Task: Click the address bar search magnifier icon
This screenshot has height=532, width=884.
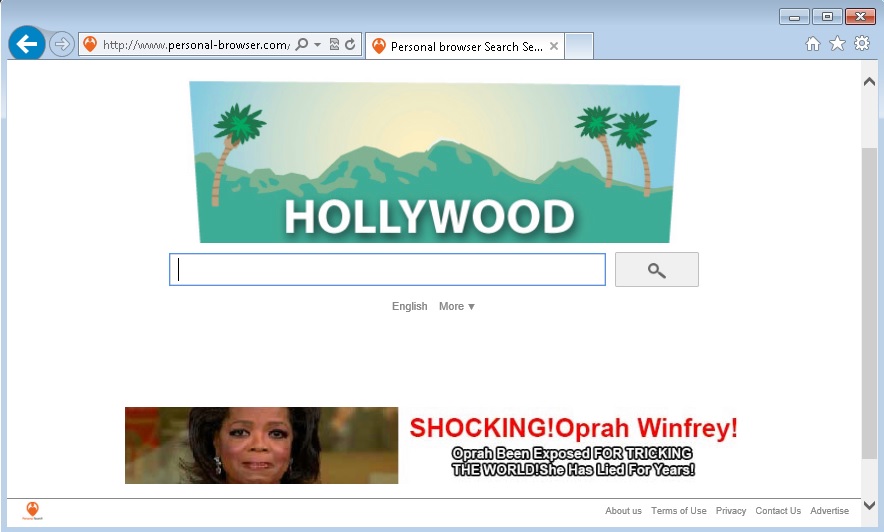Action: point(302,44)
